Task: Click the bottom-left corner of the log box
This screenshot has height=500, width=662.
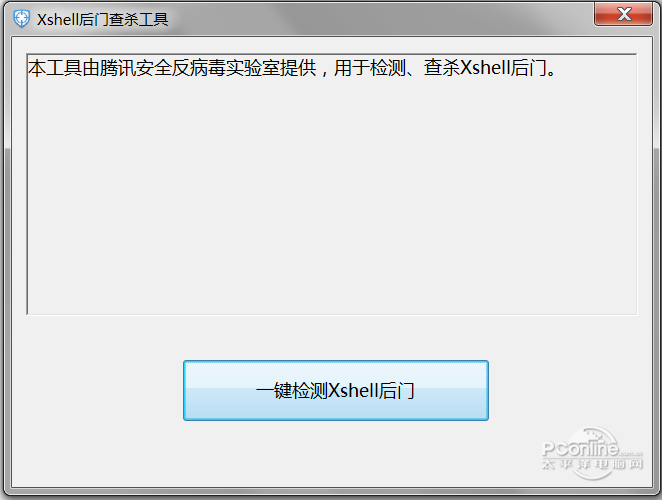Action: [28, 313]
